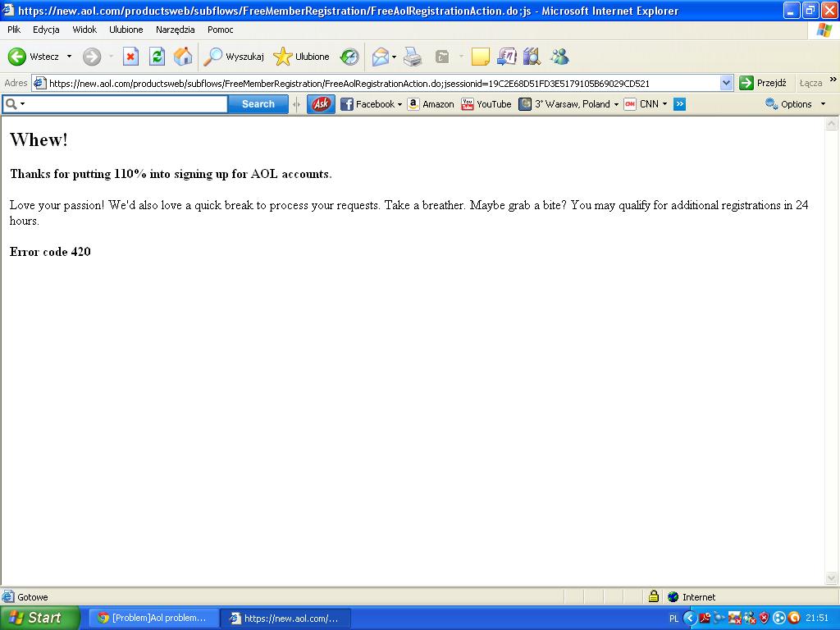This screenshot has height=630, width=840.
Task: Open the Plik menu
Action: click(14, 30)
